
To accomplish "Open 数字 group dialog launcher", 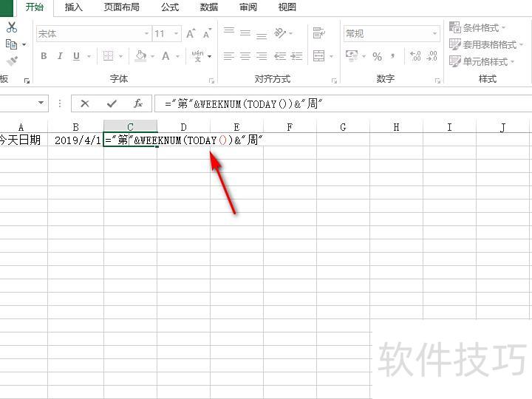I will (437, 81).
